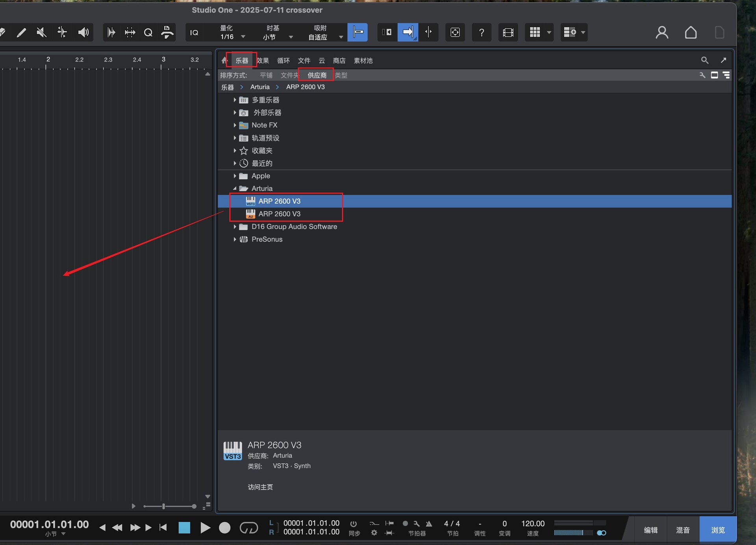
Task: Detach the browser panel
Action: point(723,60)
